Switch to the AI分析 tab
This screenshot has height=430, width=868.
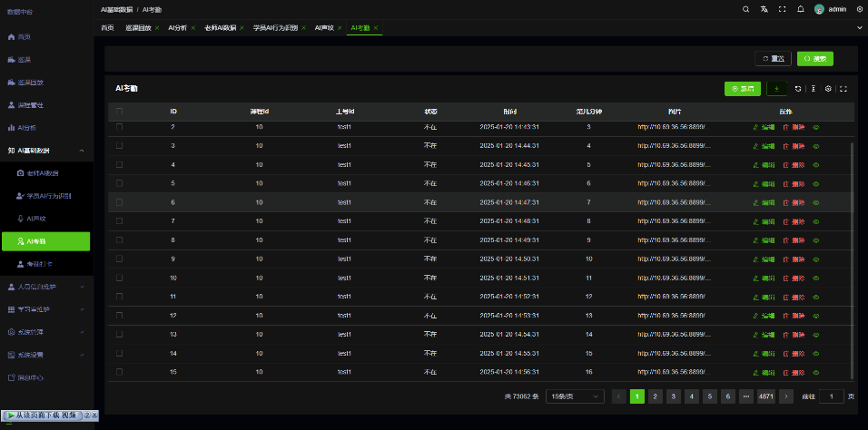[x=177, y=28]
